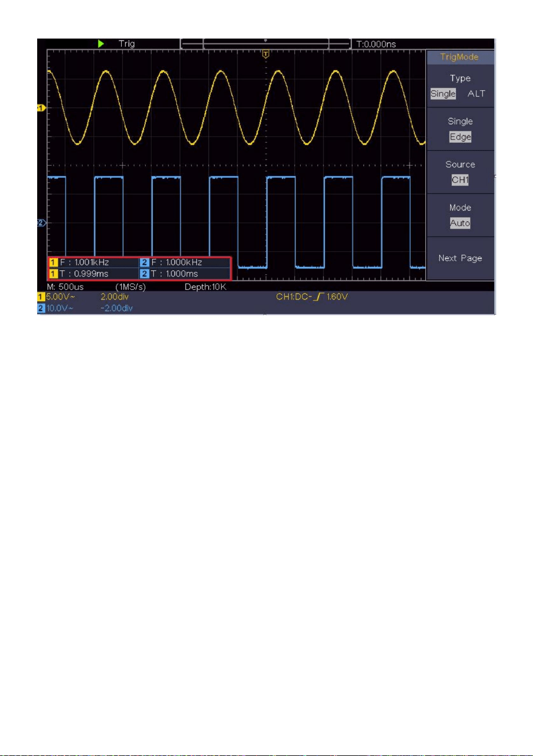Click the waveform memory position bar
The width and height of the screenshot is (533, 756).
(x=265, y=44)
